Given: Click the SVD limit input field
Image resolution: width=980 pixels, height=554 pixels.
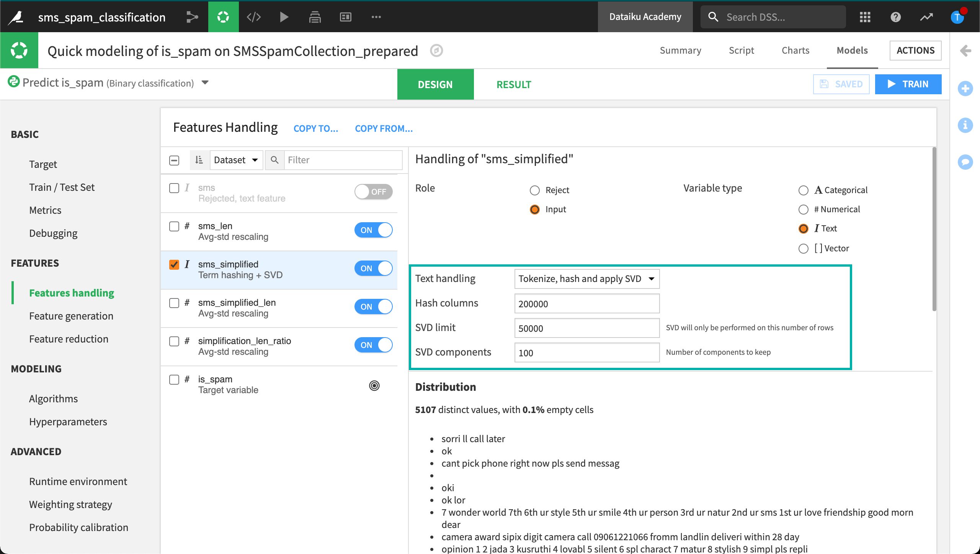Looking at the screenshot, I should pos(587,328).
